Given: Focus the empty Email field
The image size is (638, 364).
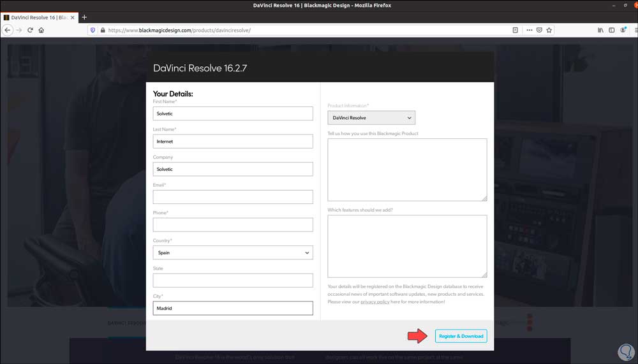Looking at the screenshot, I should (x=233, y=197).
